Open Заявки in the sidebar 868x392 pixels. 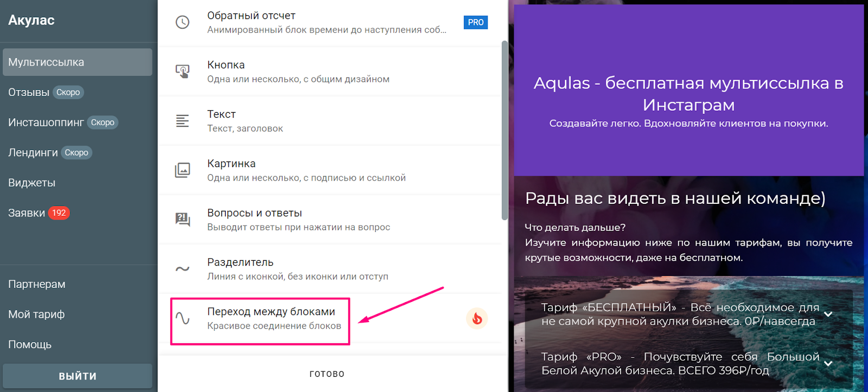click(x=27, y=213)
